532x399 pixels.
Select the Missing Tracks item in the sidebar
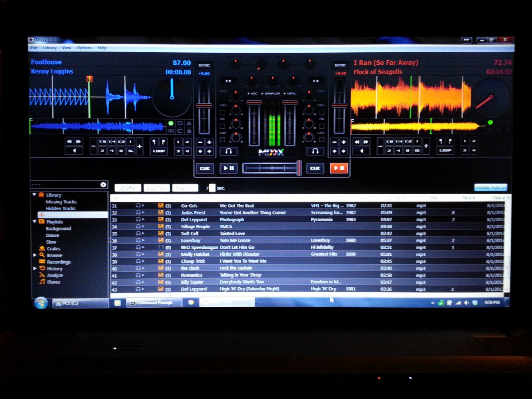point(61,202)
